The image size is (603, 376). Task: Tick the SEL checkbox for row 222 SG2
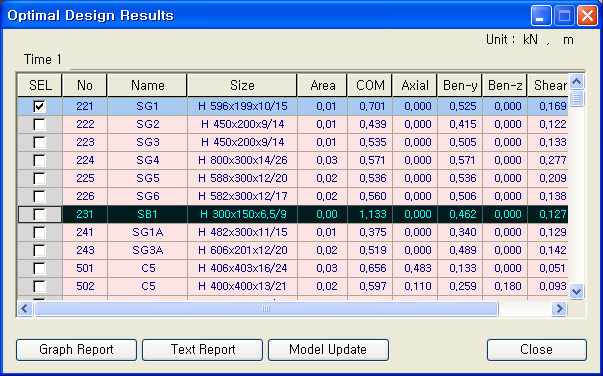39,125
